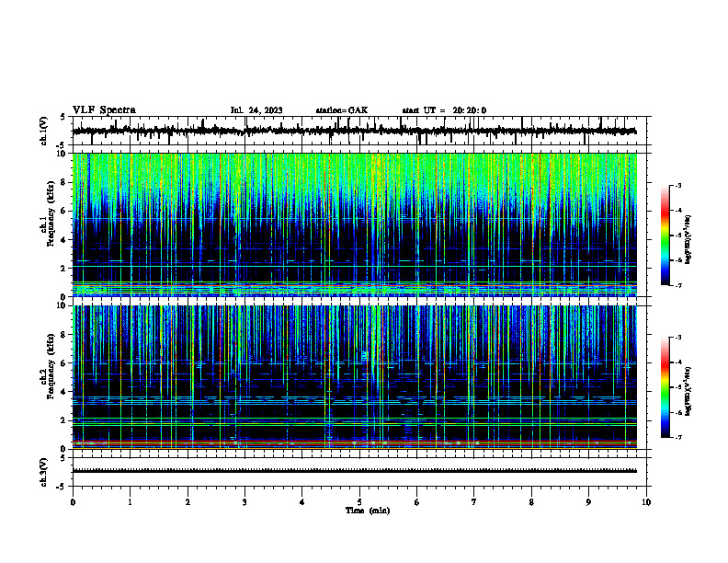Click the ch.1 spectrogram color scale bar

(665, 236)
